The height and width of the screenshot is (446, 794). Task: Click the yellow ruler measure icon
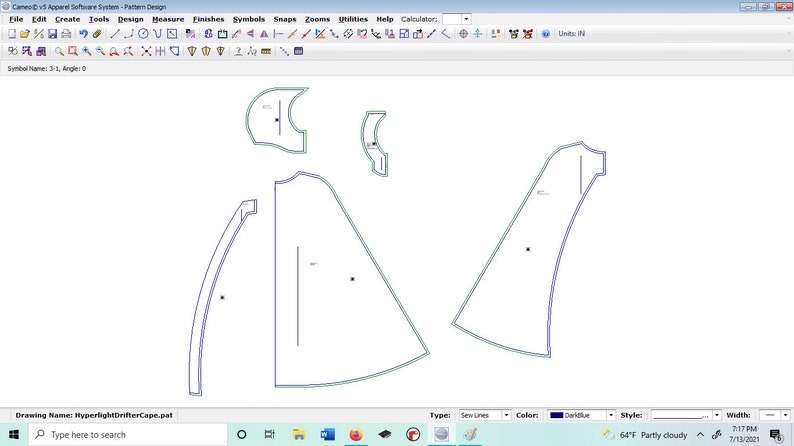click(x=266, y=51)
